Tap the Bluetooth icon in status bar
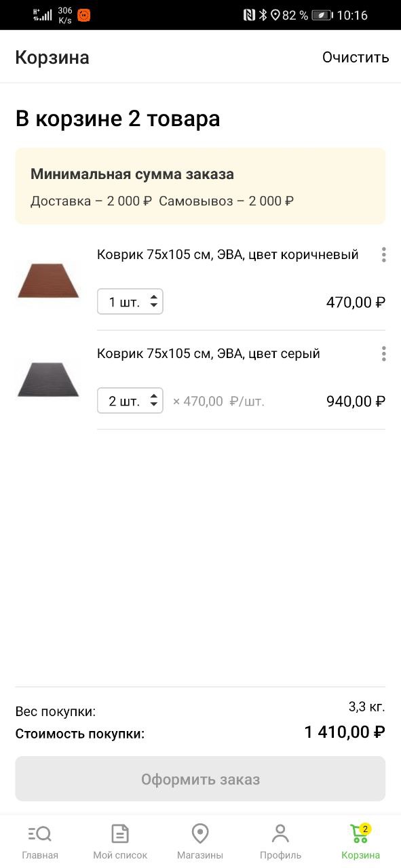The height and width of the screenshot is (868, 401). click(x=263, y=15)
